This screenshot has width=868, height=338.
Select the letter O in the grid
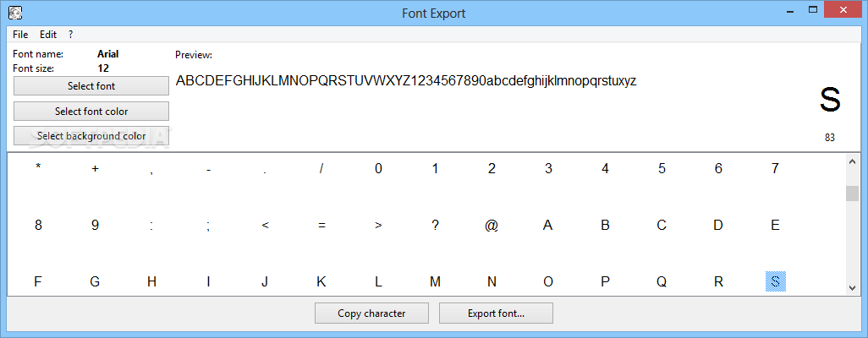pyautogui.click(x=548, y=281)
